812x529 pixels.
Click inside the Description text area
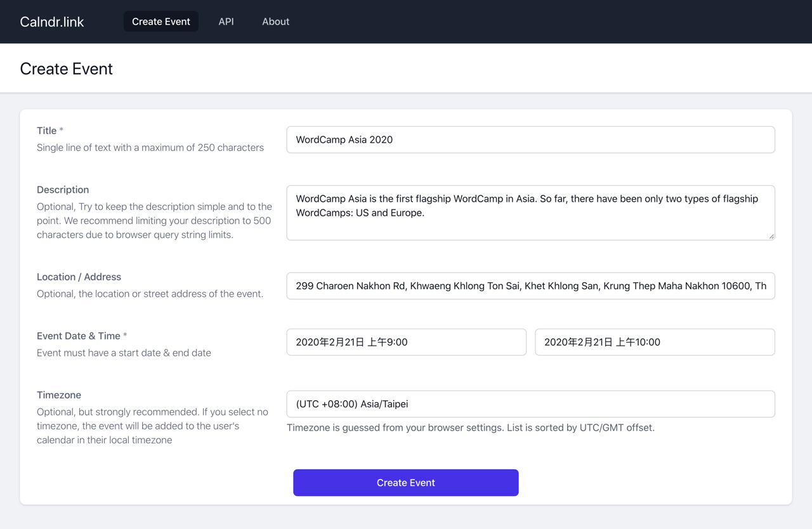pyautogui.click(x=531, y=212)
